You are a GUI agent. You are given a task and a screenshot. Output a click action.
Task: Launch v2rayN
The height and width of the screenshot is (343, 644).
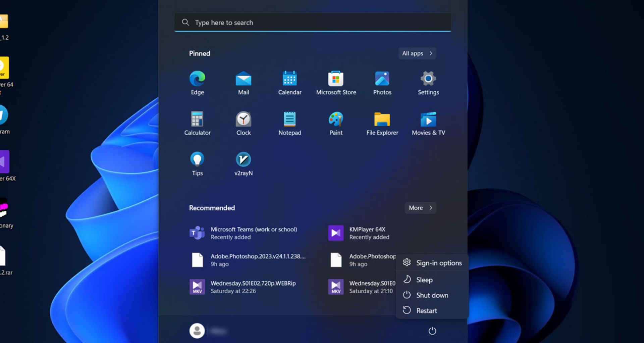coord(244,164)
